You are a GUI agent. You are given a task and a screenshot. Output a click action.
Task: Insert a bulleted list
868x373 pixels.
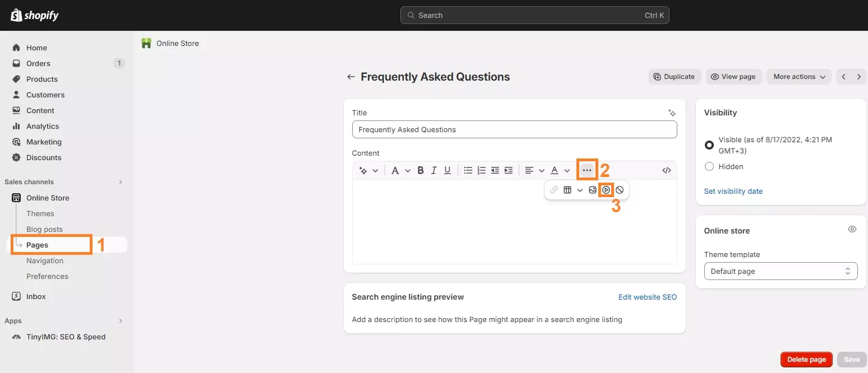pyautogui.click(x=468, y=170)
